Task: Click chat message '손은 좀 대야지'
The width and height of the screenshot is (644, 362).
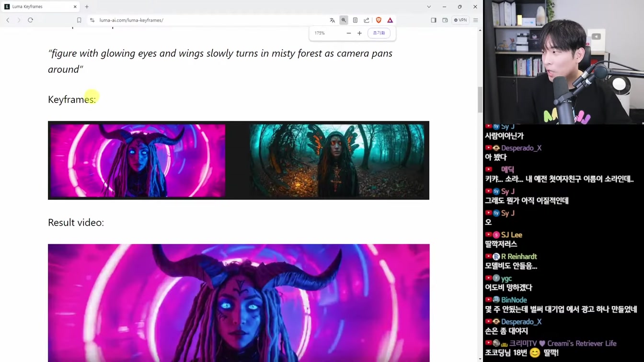Action: 506,331
